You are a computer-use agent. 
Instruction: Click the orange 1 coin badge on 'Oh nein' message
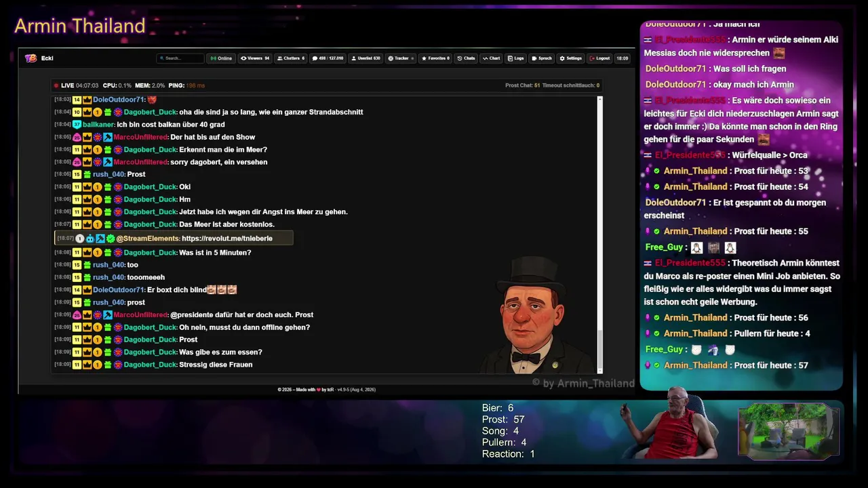(x=98, y=327)
